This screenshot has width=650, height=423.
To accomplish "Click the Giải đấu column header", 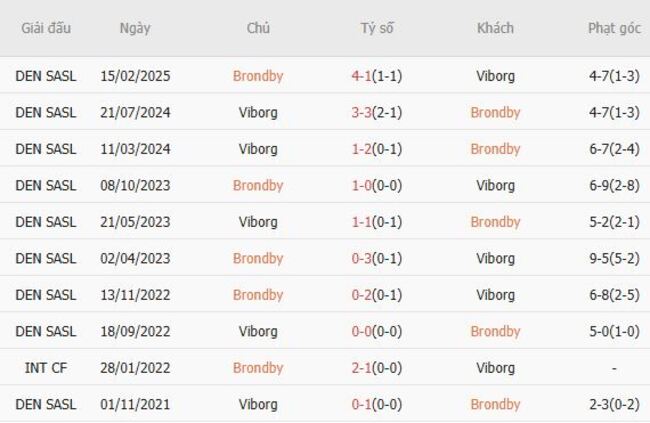I will tap(46, 28).
